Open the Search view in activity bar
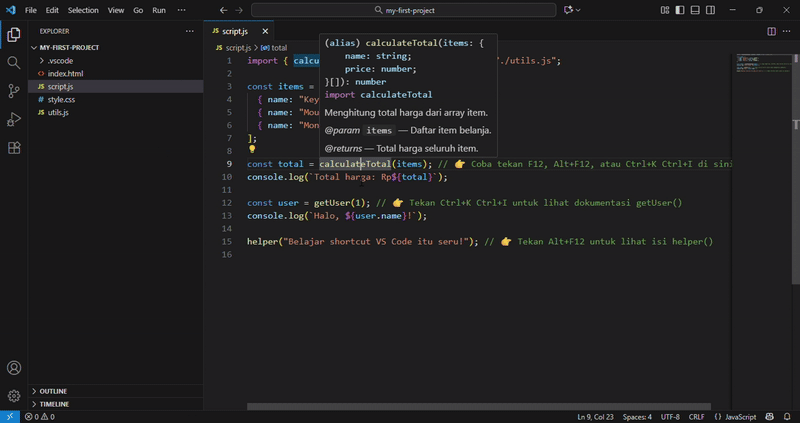Image resolution: width=800 pixels, height=423 pixels. (x=14, y=62)
